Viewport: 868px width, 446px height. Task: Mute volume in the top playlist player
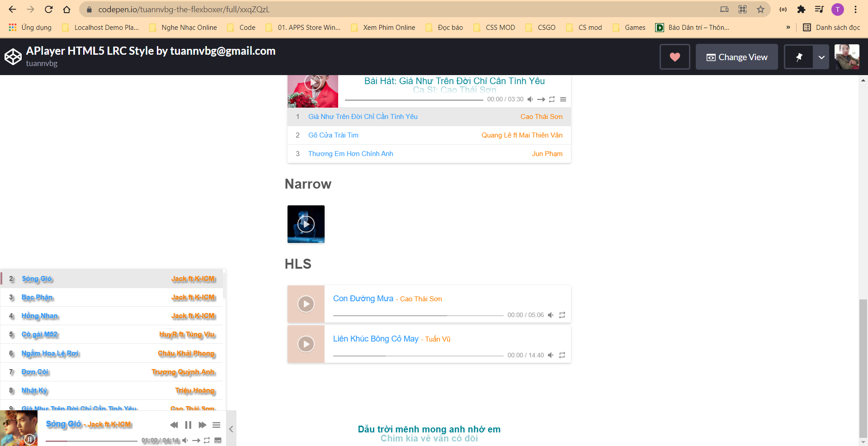click(x=530, y=99)
